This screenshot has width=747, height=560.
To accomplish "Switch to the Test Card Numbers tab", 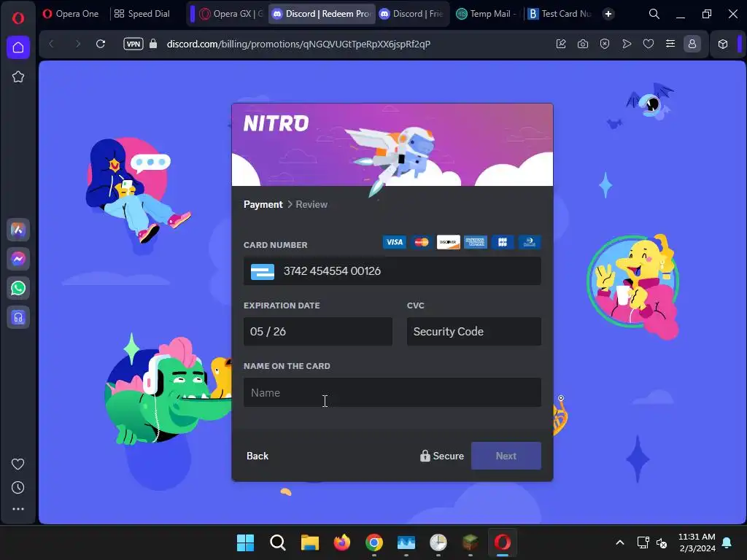I will click(560, 14).
